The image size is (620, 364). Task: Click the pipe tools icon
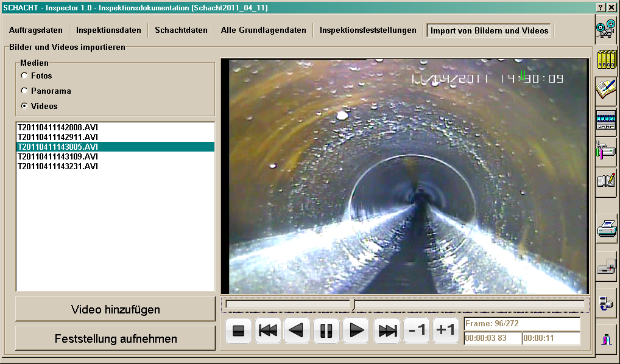(x=605, y=150)
